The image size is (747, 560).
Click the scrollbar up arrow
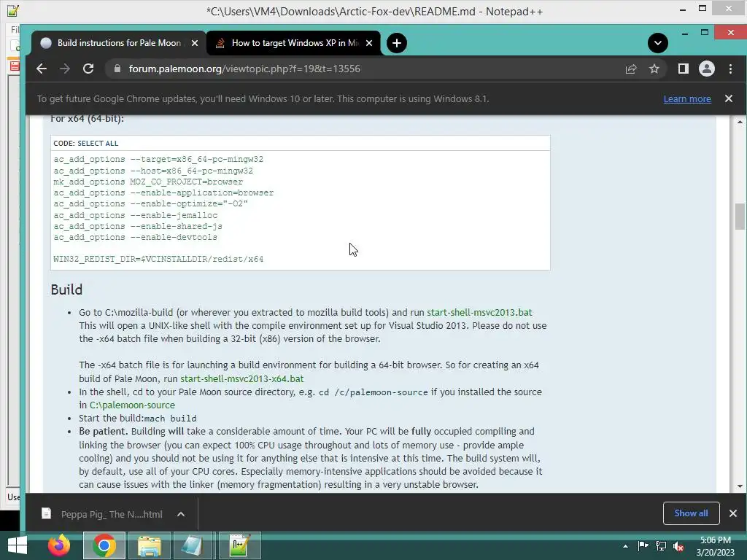pos(740,122)
